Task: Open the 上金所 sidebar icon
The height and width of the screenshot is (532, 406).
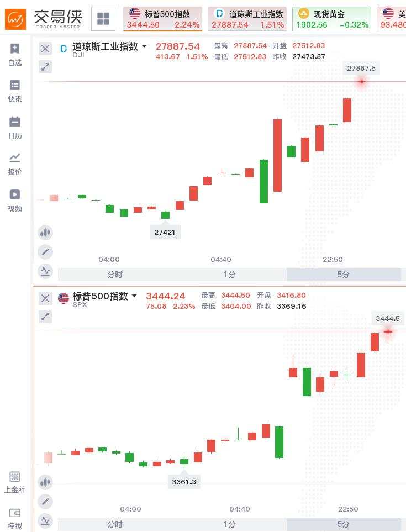Action: (x=14, y=482)
